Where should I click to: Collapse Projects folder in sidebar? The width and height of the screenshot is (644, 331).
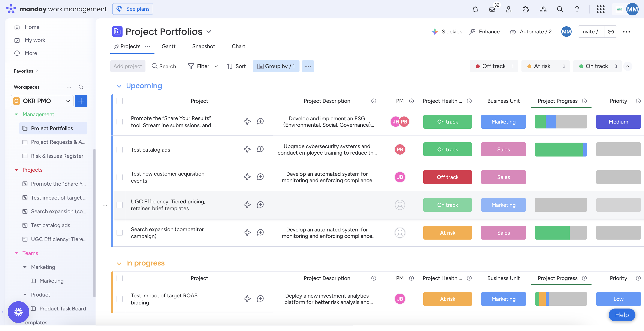pyautogui.click(x=16, y=170)
